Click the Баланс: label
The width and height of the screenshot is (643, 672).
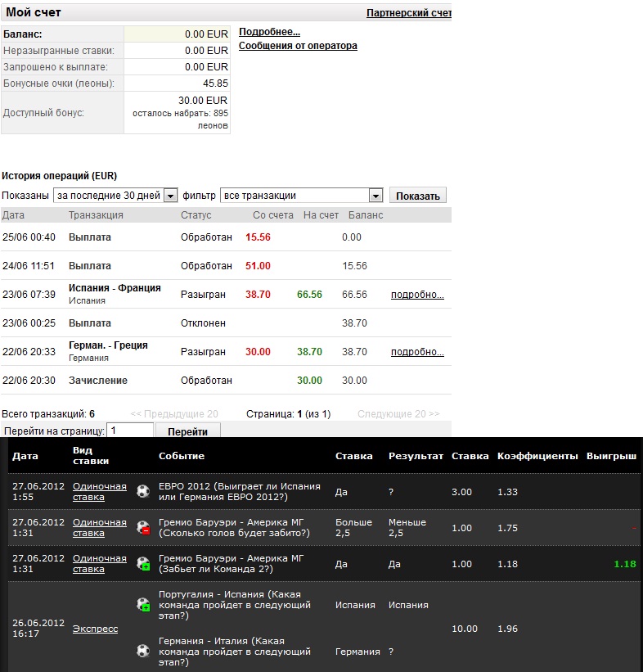click(23, 34)
